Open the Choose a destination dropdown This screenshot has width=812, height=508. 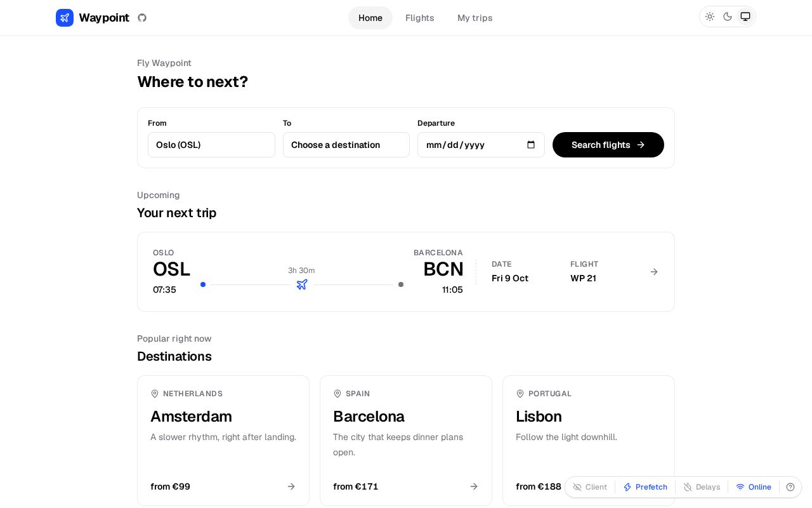(346, 145)
